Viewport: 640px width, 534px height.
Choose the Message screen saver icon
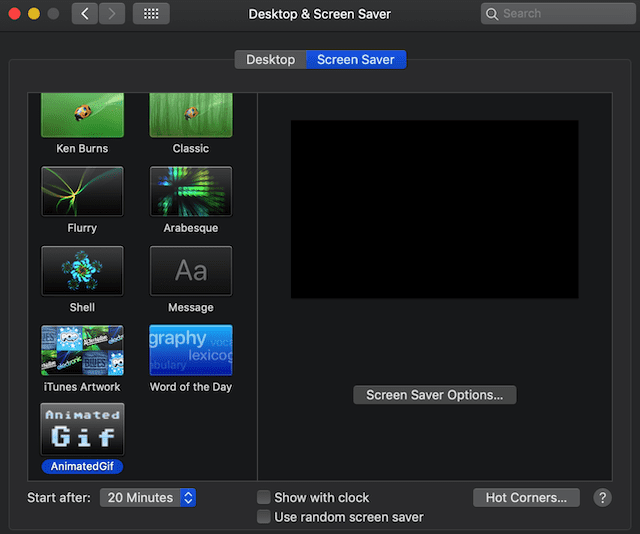coord(190,270)
